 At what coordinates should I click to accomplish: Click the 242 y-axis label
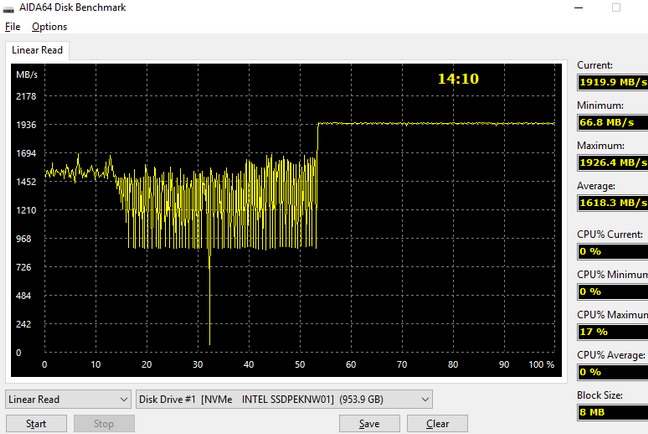tap(24, 324)
